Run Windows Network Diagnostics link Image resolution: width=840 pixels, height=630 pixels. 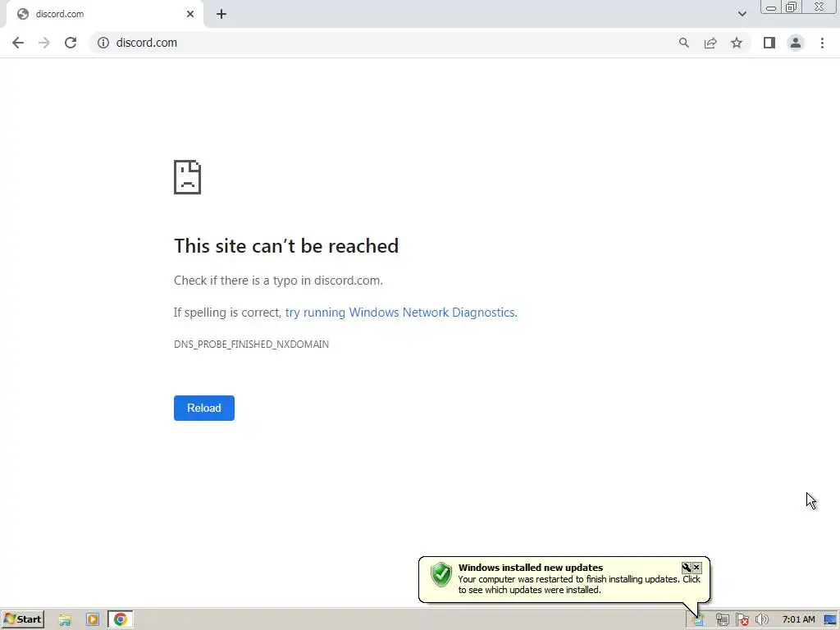(x=401, y=313)
